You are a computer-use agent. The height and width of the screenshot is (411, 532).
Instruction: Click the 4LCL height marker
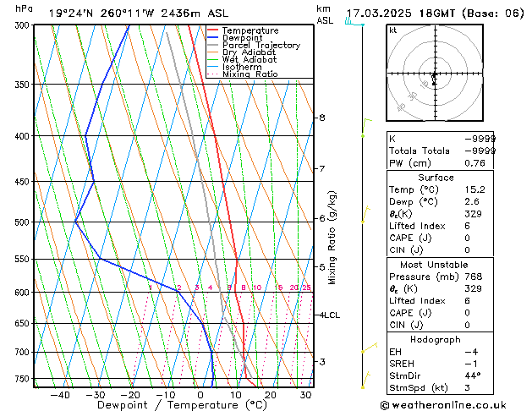(330, 315)
